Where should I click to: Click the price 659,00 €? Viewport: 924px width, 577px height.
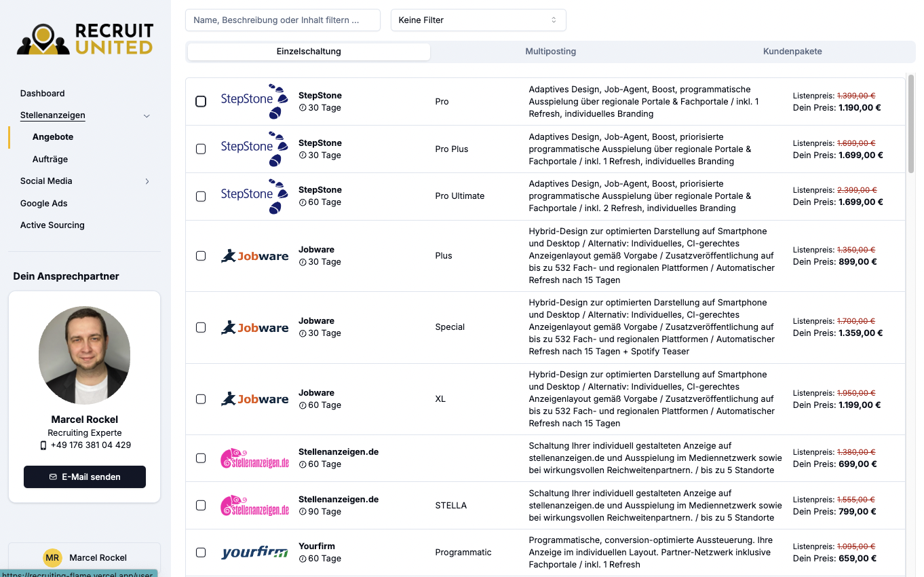[858, 559]
